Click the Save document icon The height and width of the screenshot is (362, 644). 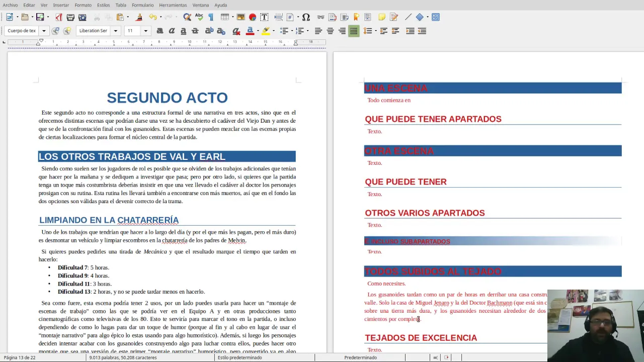click(40, 17)
